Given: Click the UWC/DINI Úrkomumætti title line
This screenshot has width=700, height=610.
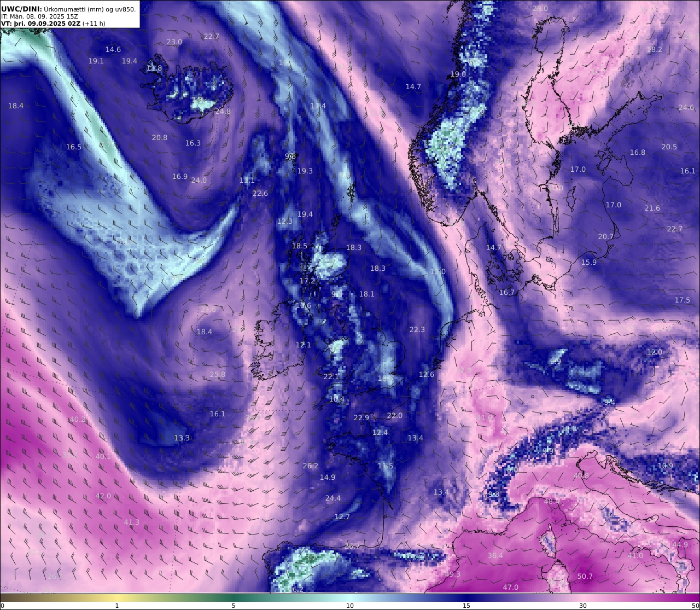Looking at the screenshot, I should tap(68, 9).
